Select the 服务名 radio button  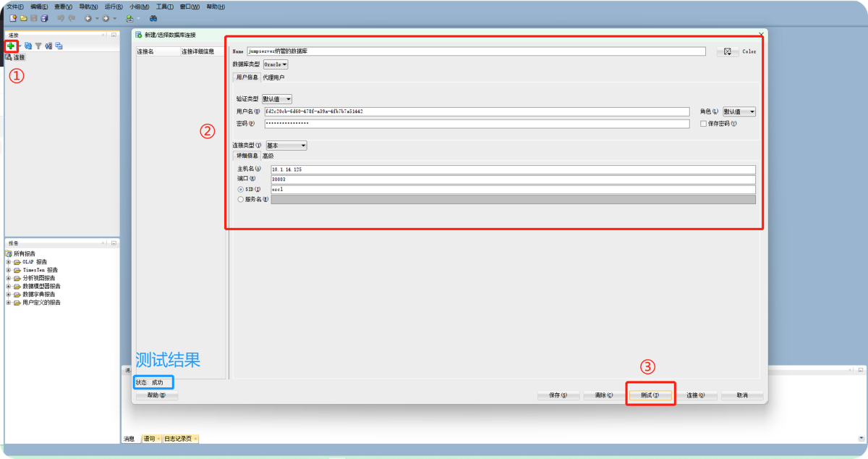tap(240, 199)
